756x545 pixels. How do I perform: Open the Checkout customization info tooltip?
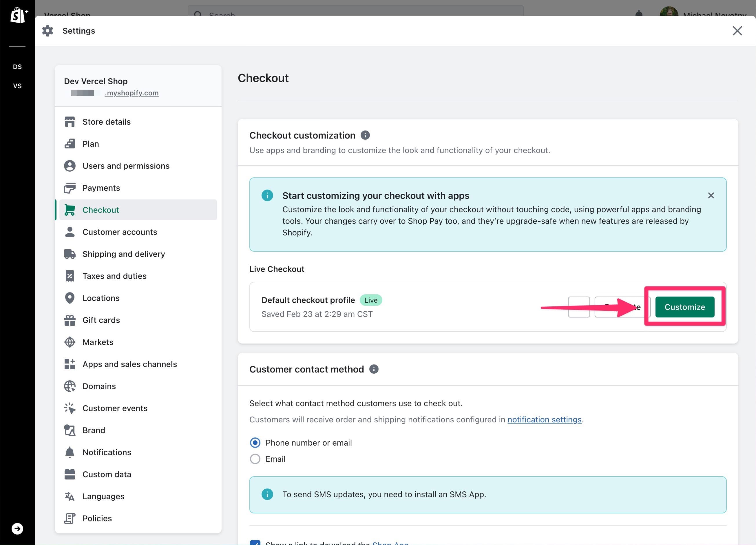[x=366, y=135]
